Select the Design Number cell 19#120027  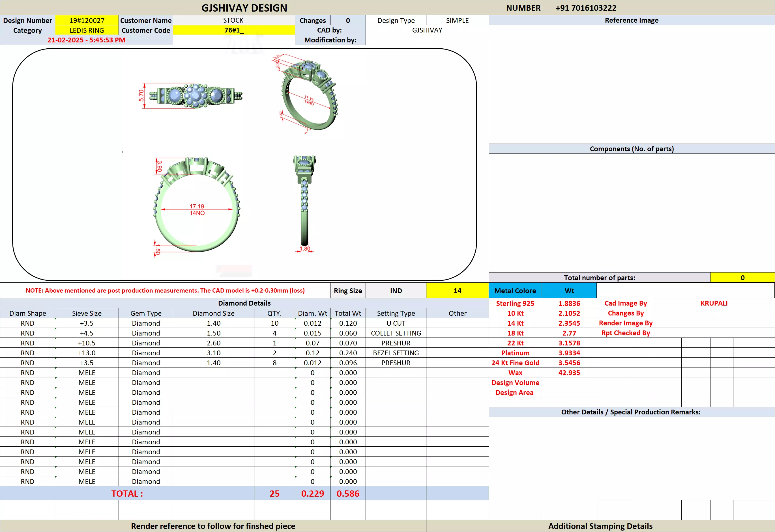[87, 20]
